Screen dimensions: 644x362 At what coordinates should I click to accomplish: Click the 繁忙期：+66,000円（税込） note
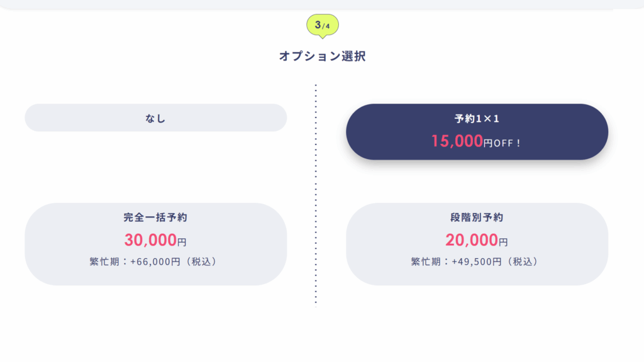click(x=155, y=261)
